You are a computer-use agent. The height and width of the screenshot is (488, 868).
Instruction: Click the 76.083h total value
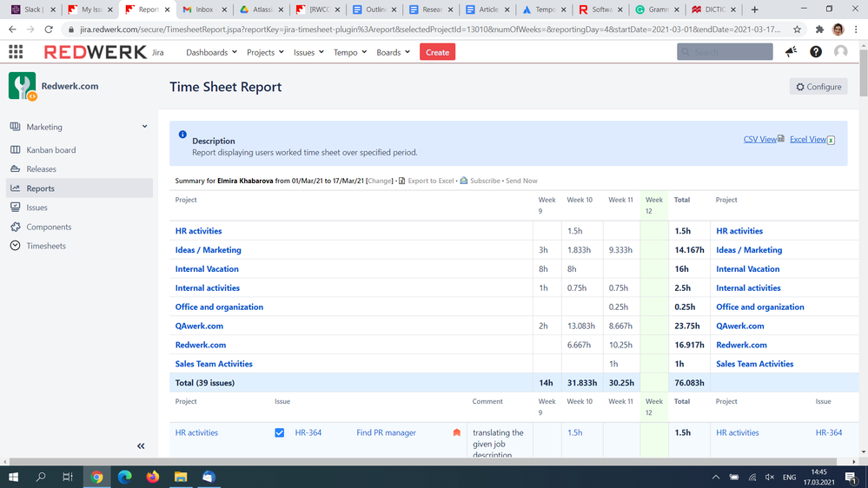689,383
